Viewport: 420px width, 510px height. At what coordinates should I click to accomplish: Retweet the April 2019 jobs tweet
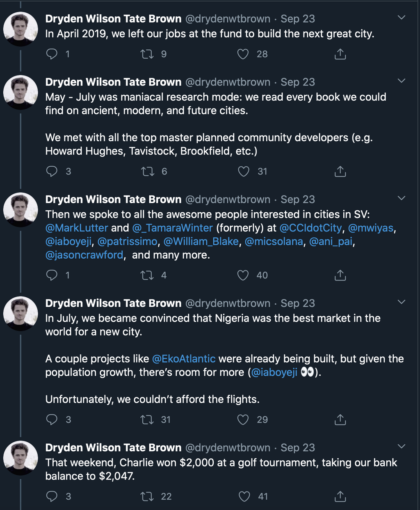coord(147,54)
